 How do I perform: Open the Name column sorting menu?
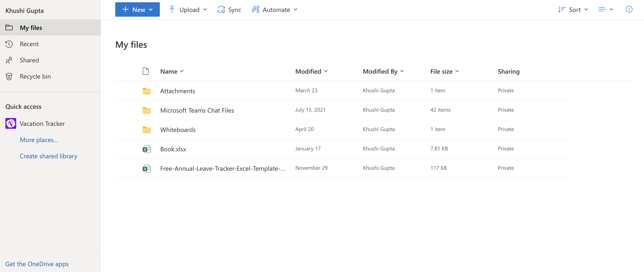click(x=172, y=71)
